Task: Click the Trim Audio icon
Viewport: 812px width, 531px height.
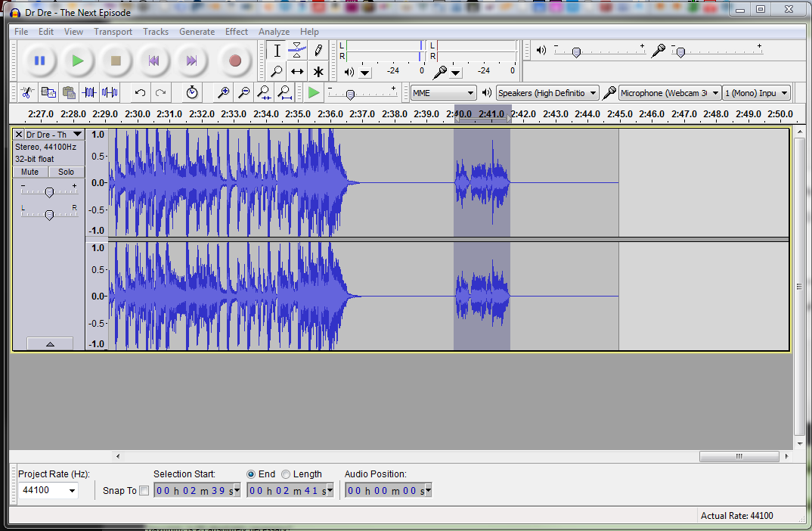Action: [89, 93]
